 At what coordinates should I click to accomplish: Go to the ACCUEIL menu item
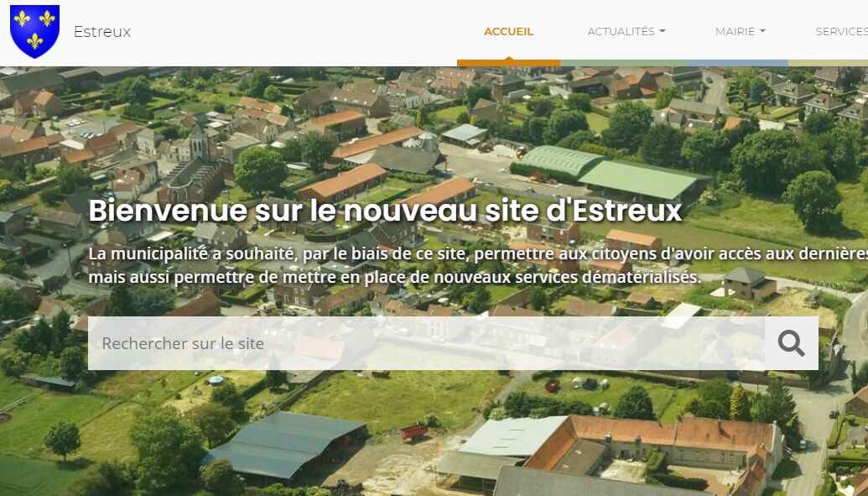[509, 32]
